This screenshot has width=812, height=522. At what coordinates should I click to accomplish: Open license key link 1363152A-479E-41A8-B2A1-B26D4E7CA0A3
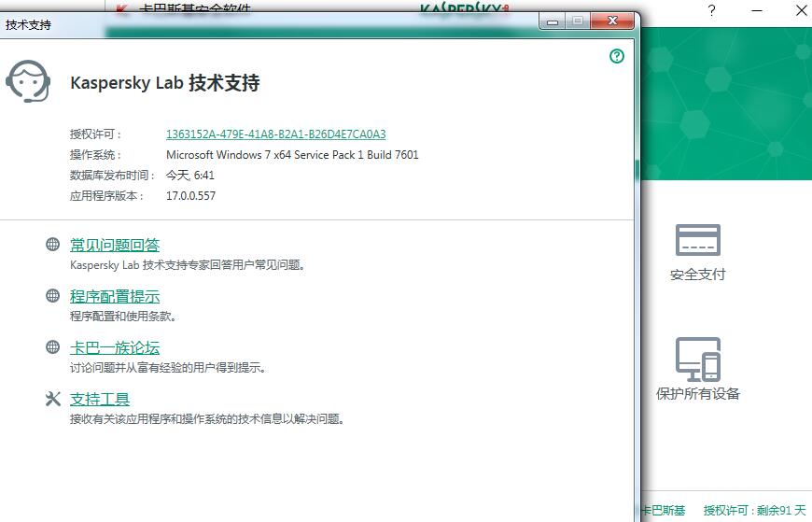tap(275, 134)
